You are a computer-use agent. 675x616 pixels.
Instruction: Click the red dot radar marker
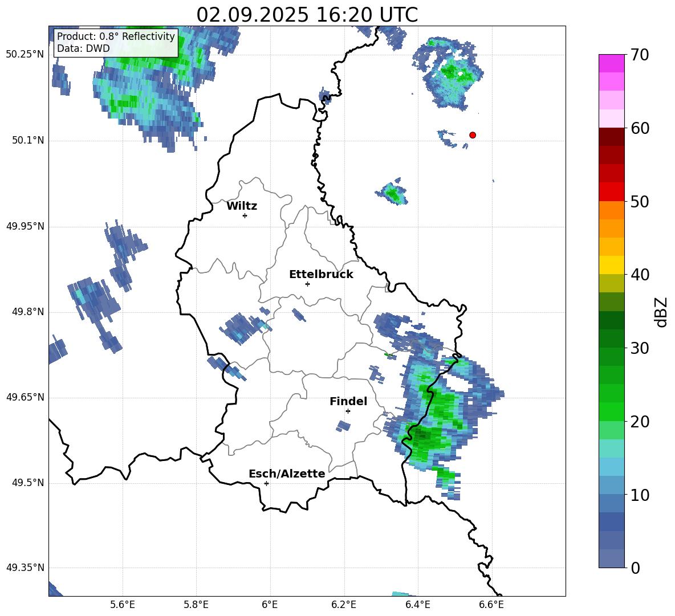point(473,135)
